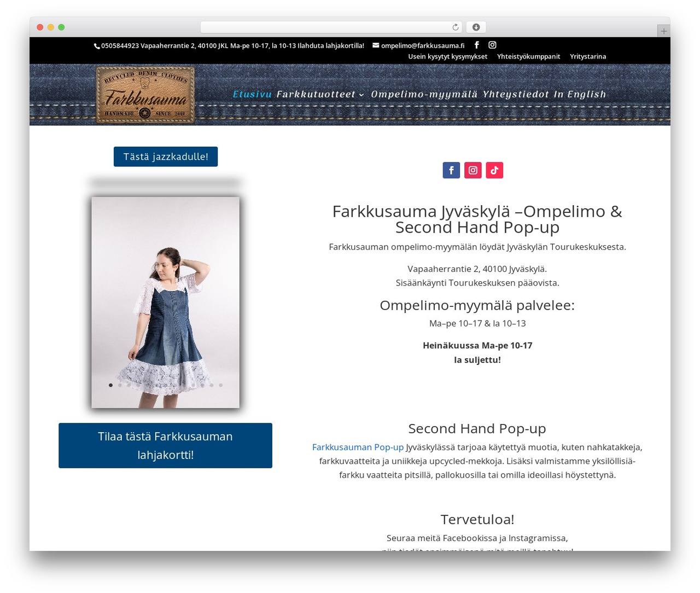Click the text la suljettu!

(x=477, y=359)
